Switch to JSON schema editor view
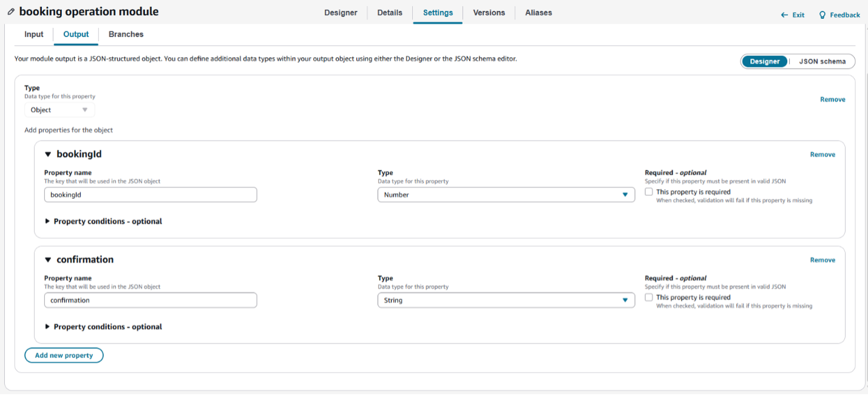Viewport: 868px width, 396px height. coord(822,61)
